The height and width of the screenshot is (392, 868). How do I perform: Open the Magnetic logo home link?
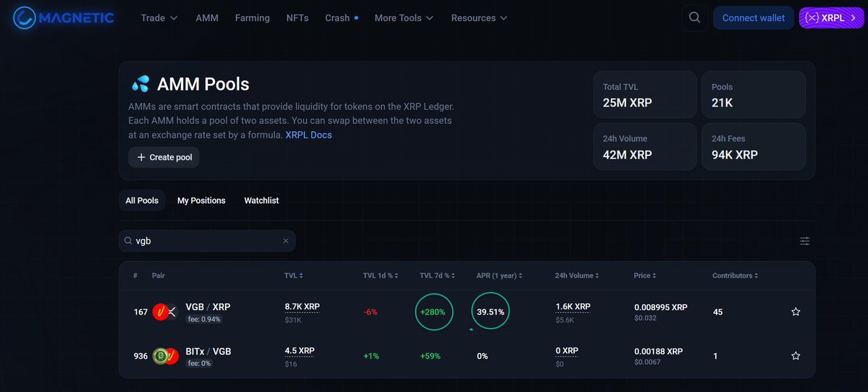(63, 17)
